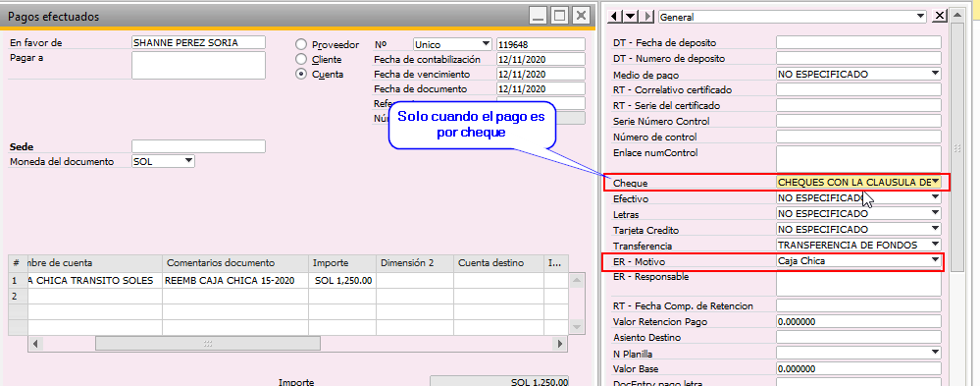Click the Valor Retencion Pago field
This screenshot has height=386, width=980.
(x=858, y=321)
